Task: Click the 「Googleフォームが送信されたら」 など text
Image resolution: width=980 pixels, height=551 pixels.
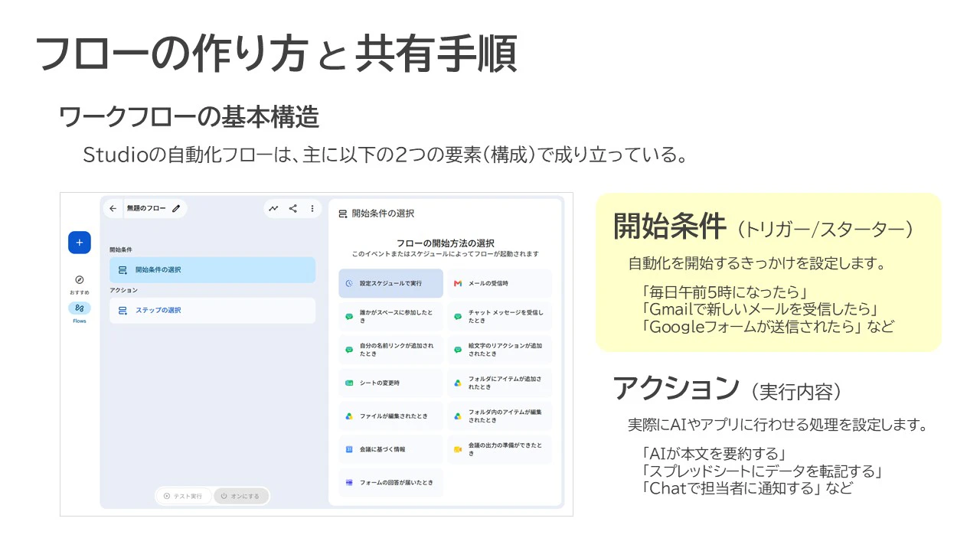Action: click(x=768, y=327)
